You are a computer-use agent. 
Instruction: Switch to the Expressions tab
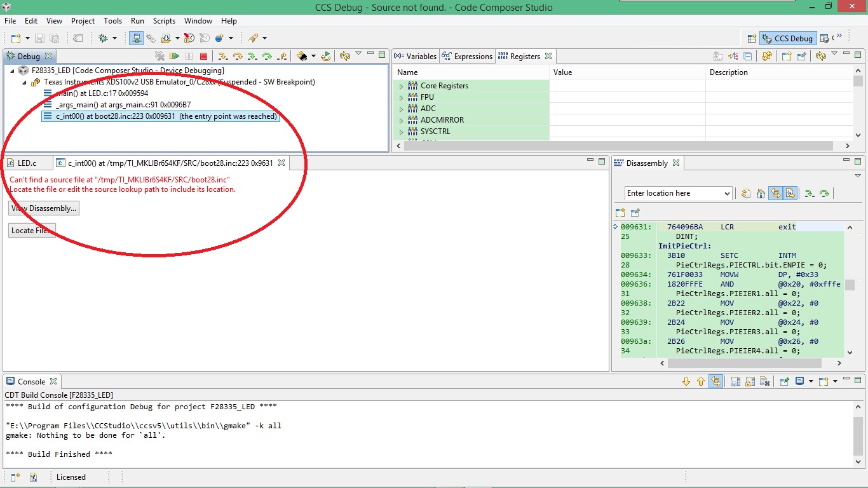click(467, 56)
